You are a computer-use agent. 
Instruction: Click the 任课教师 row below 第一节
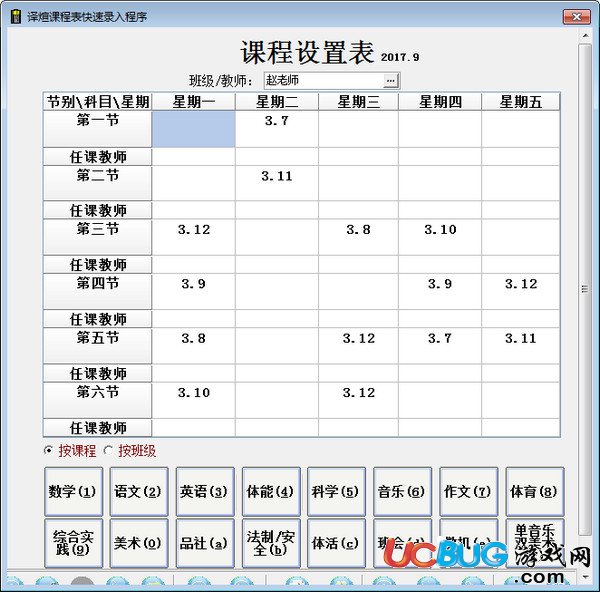point(98,157)
